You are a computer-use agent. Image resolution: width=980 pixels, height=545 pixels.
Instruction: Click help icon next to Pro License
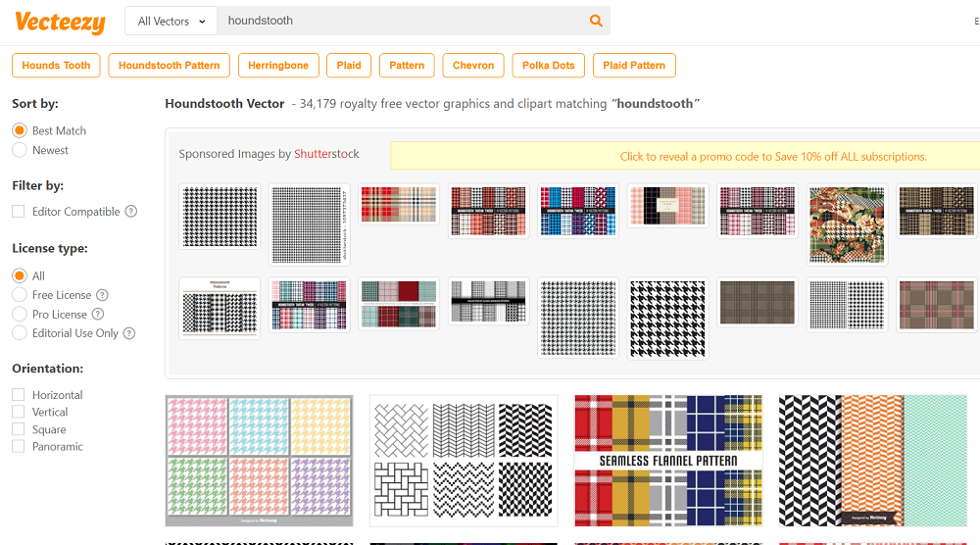point(98,315)
